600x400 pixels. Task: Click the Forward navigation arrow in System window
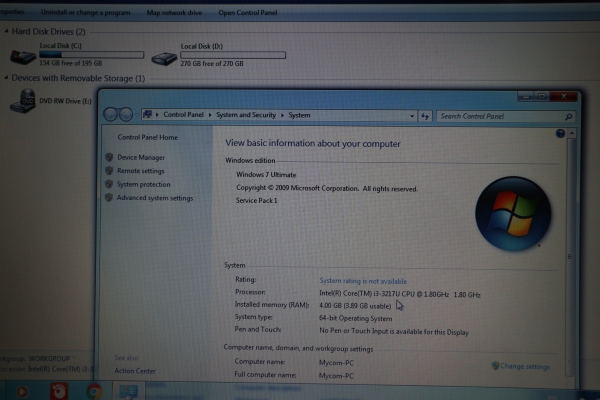pyautogui.click(x=126, y=114)
